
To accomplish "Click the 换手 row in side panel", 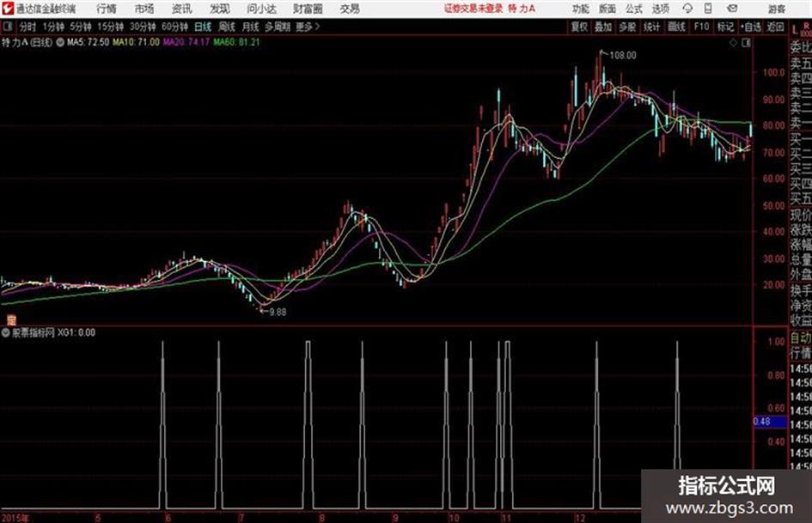I will click(x=801, y=290).
